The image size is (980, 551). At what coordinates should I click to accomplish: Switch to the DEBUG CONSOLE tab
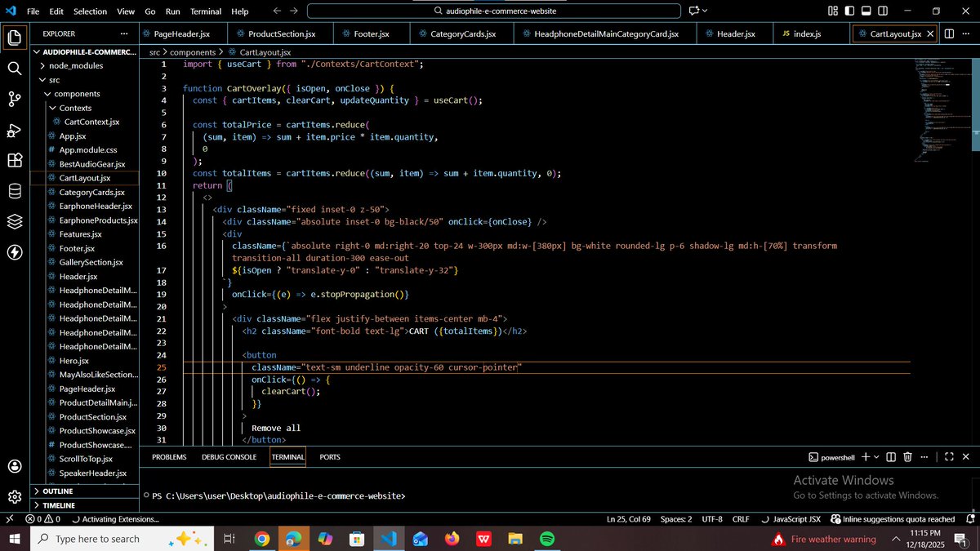(229, 457)
